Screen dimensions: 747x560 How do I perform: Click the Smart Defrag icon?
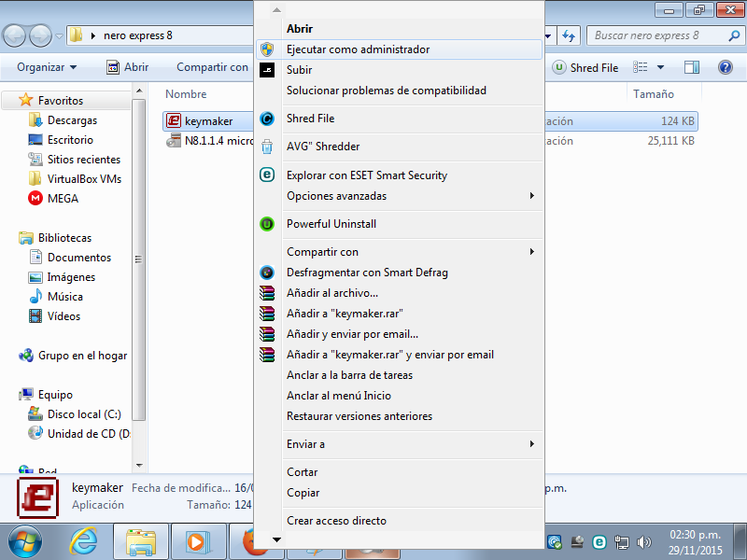tap(267, 273)
